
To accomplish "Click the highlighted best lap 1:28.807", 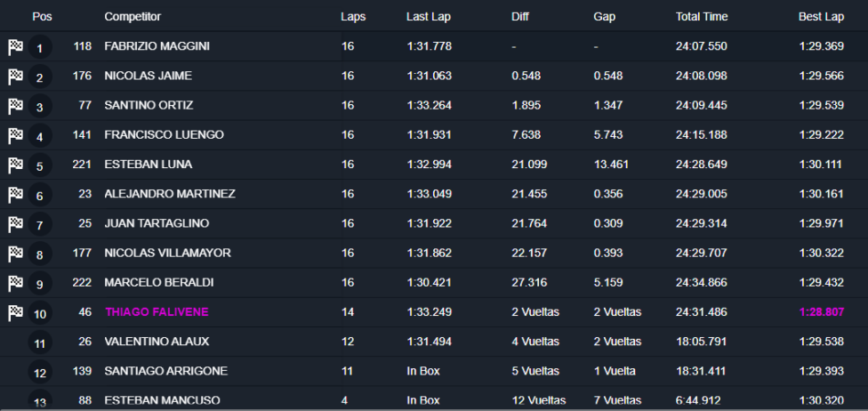I will (x=821, y=312).
